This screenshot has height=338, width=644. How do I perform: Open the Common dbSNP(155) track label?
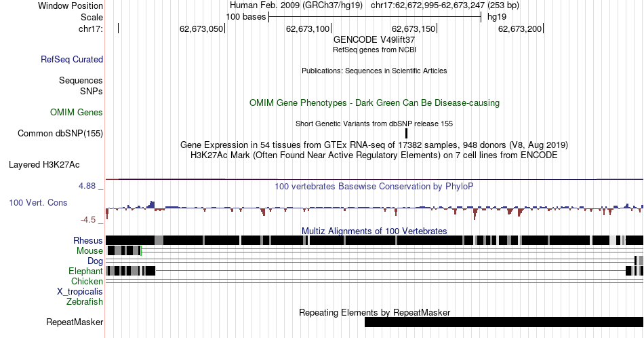click(60, 133)
